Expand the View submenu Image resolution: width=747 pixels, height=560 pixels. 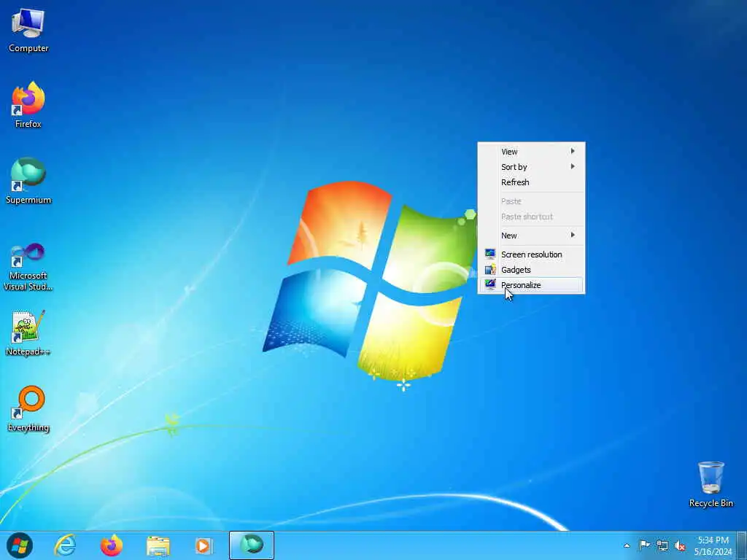(531, 152)
